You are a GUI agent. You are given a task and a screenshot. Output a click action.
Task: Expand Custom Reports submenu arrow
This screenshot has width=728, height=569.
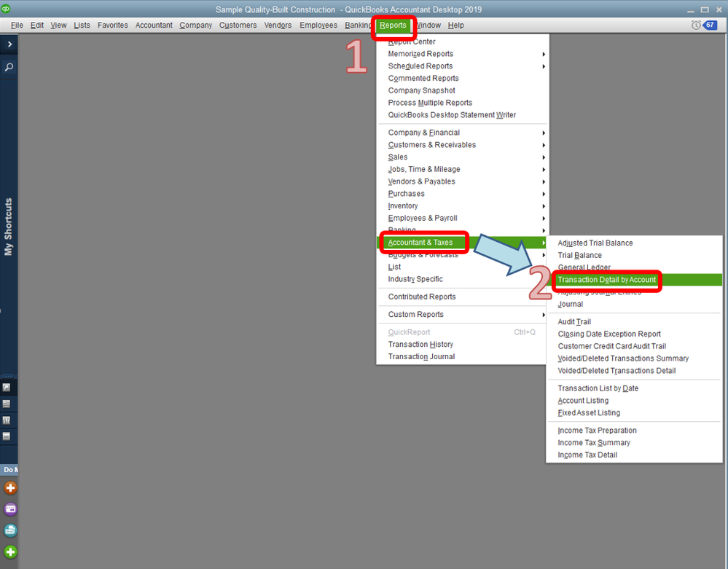point(543,315)
